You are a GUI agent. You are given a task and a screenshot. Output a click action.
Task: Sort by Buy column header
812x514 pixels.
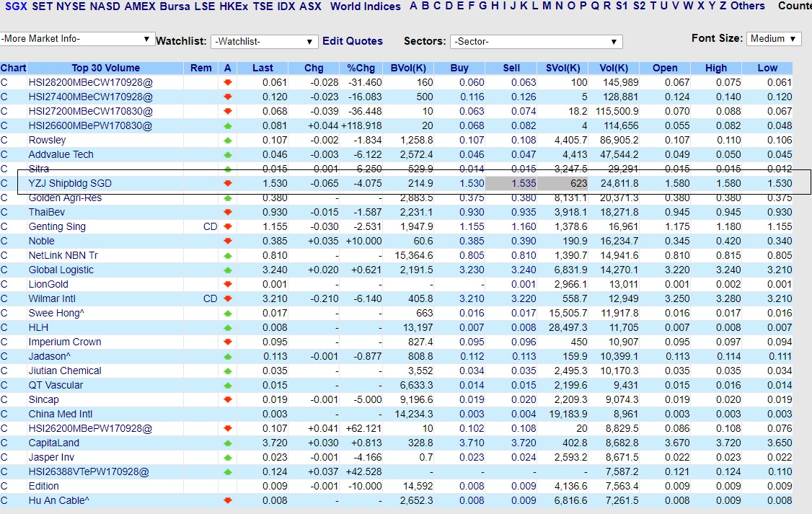pyautogui.click(x=459, y=68)
